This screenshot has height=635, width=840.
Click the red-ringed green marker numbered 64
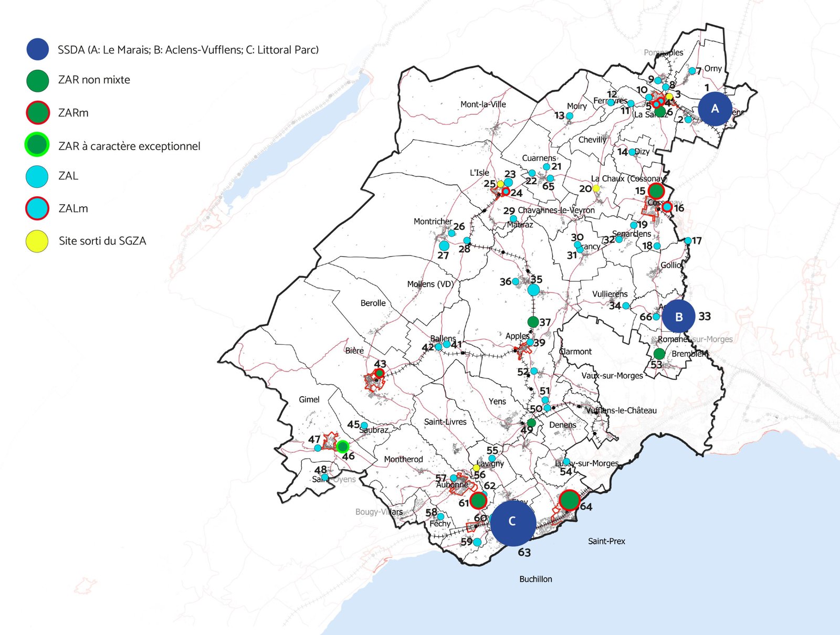pyautogui.click(x=569, y=500)
